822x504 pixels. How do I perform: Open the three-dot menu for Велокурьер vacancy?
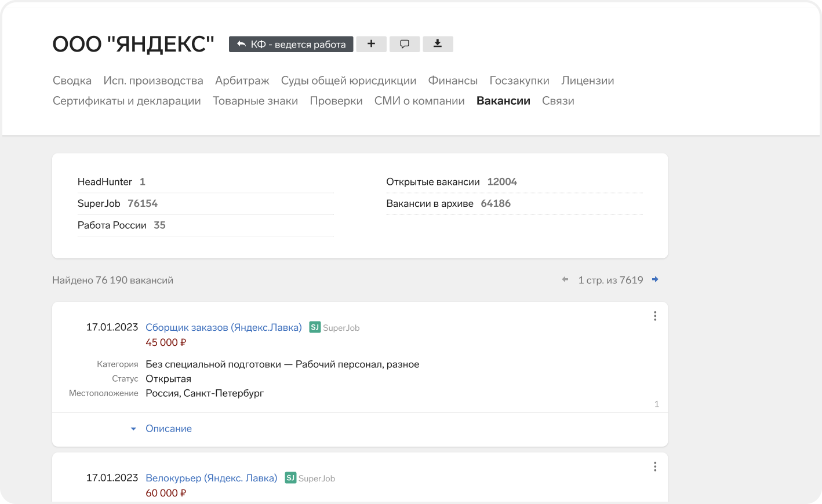point(655,466)
